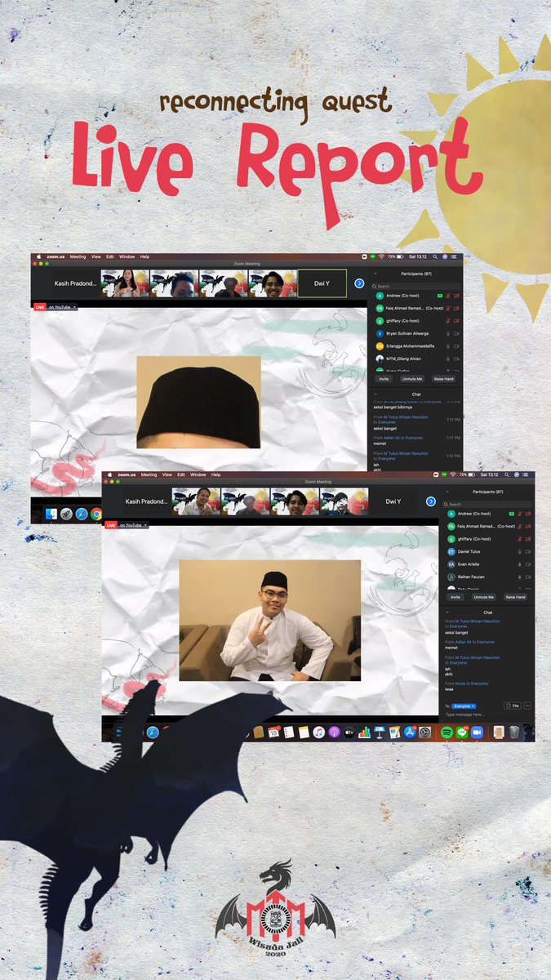Collapse the Chat panel in front window

447,612
